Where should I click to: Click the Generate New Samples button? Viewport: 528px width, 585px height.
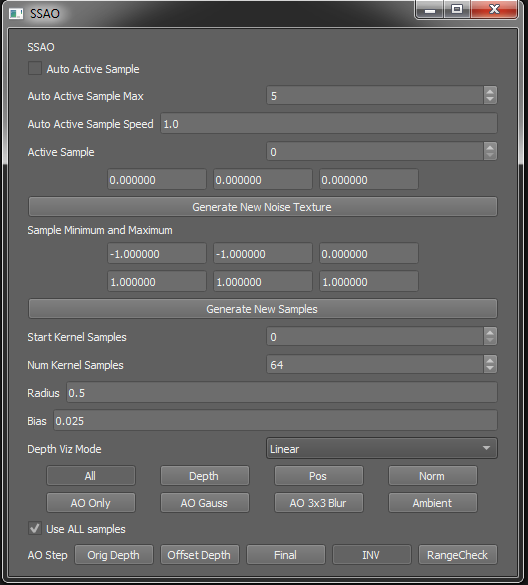pos(262,309)
